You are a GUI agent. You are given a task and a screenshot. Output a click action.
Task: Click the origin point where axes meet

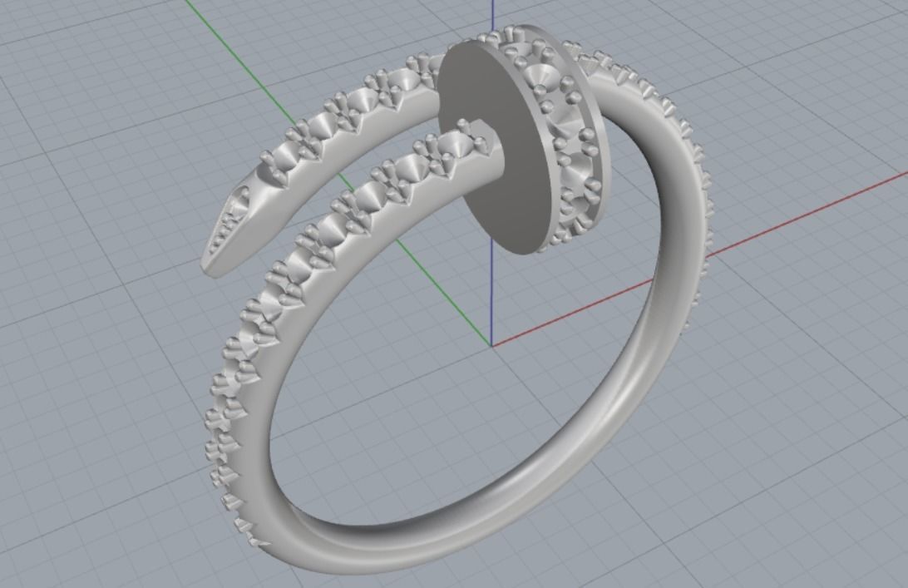point(492,347)
